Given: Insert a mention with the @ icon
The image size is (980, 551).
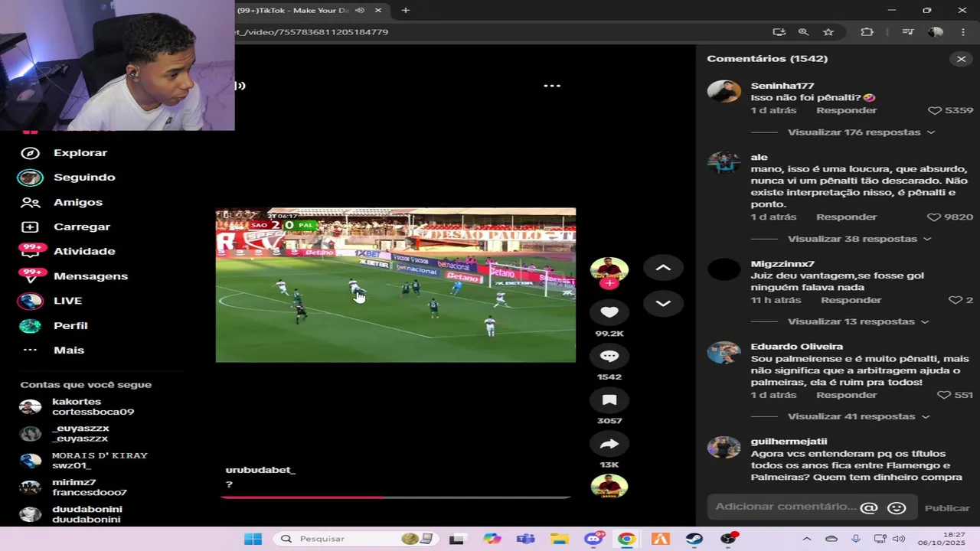Looking at the screenshot, I should 869,508.
